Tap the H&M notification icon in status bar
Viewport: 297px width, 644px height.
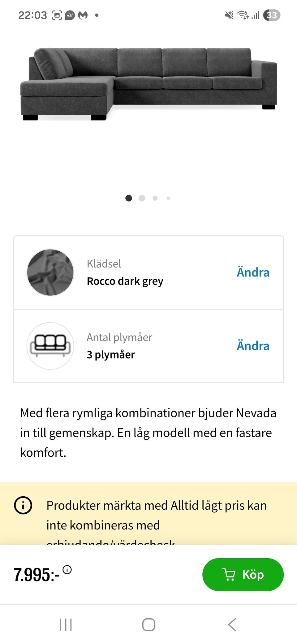pyautogui.click(x=70, y=15)
